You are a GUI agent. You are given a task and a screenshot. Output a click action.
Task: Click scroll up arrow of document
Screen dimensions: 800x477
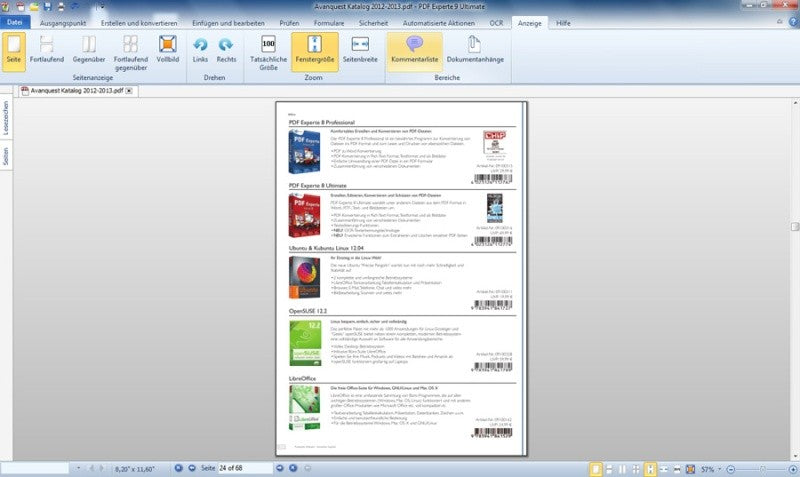tap(795, 103)
